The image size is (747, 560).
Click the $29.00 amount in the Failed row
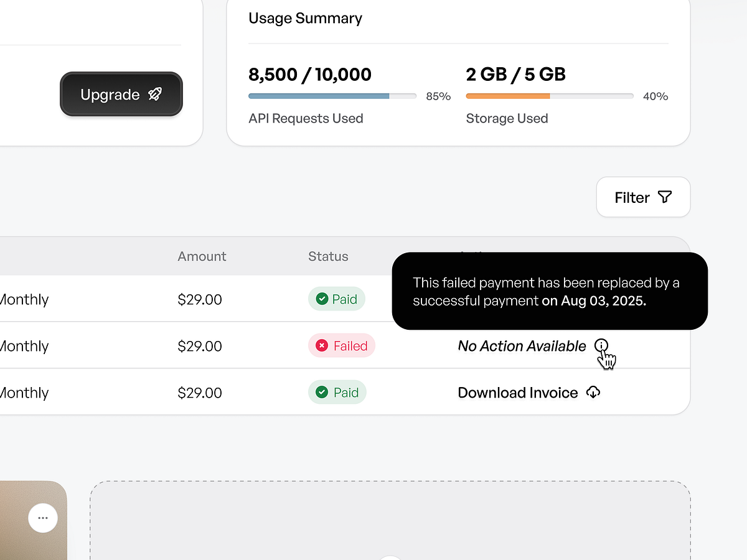click(200, 346)
